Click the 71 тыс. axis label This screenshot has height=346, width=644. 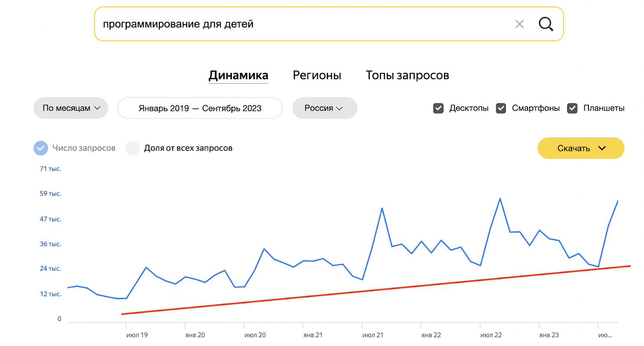click(50, 169)
